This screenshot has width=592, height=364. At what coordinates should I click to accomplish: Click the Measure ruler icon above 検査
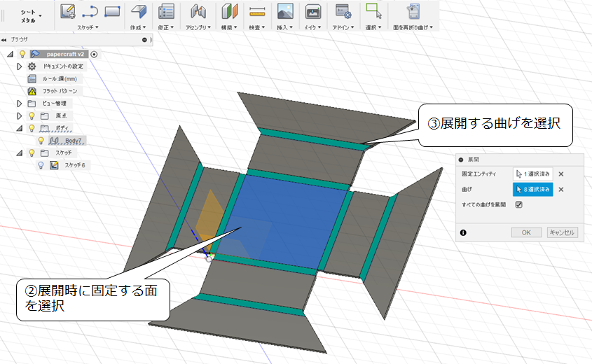click(257, 11)
